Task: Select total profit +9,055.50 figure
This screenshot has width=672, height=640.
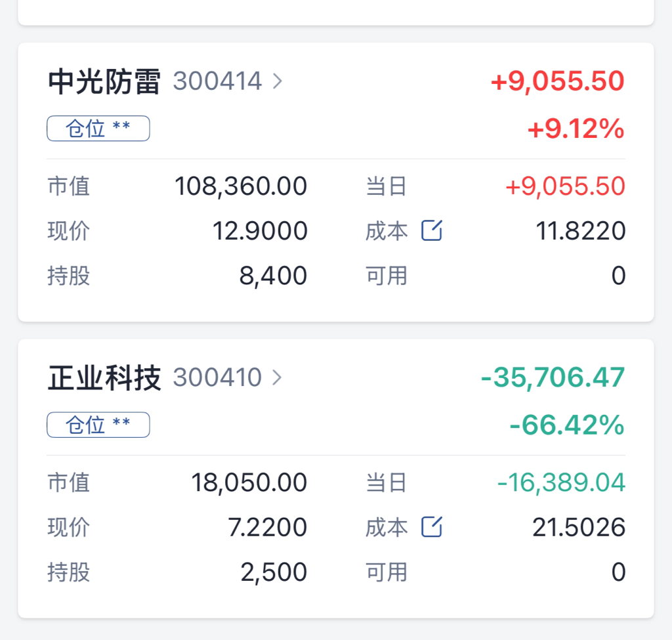Action: click(558, 81)
